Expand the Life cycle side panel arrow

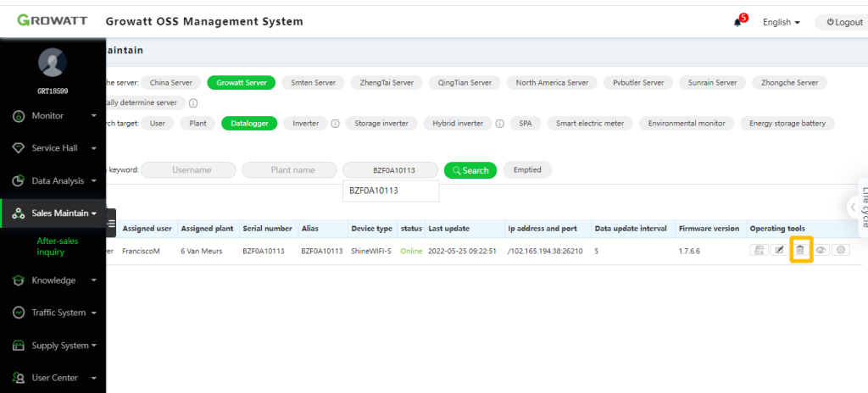point(853,207)
